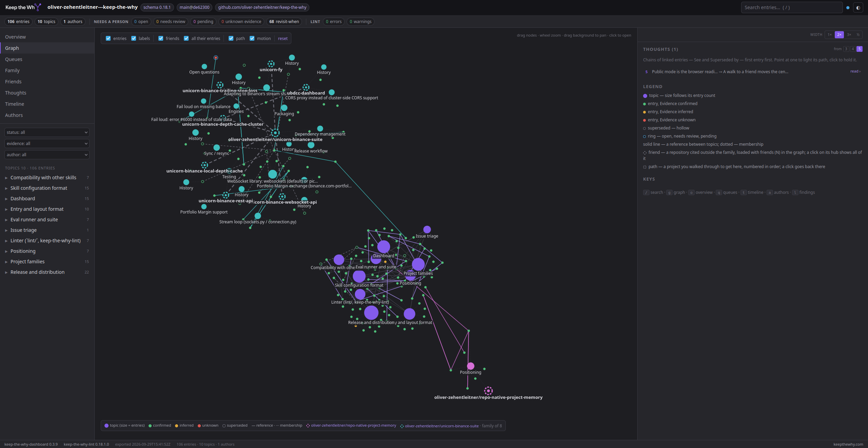Select the Open questions teal node

click(204, 66)
